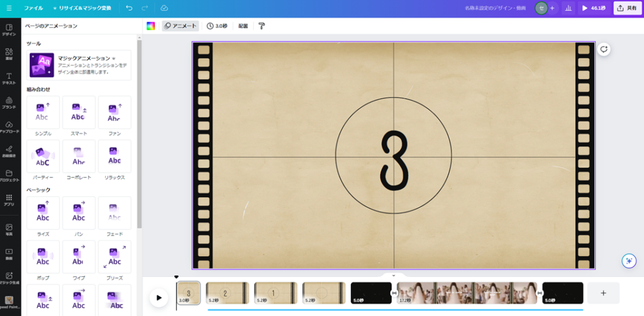Click the cloud save status icon
Viewport: 644px width, 316px height.
click(164, 8)
